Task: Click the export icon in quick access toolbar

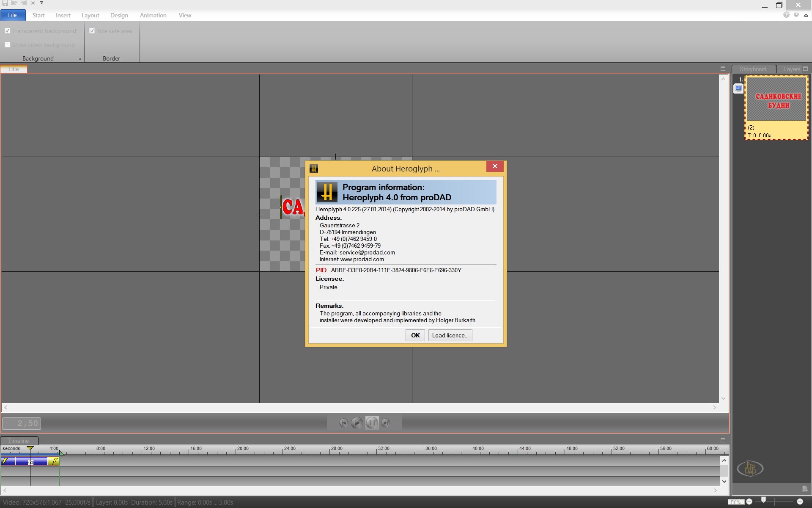Action: [x=23, y=3]
